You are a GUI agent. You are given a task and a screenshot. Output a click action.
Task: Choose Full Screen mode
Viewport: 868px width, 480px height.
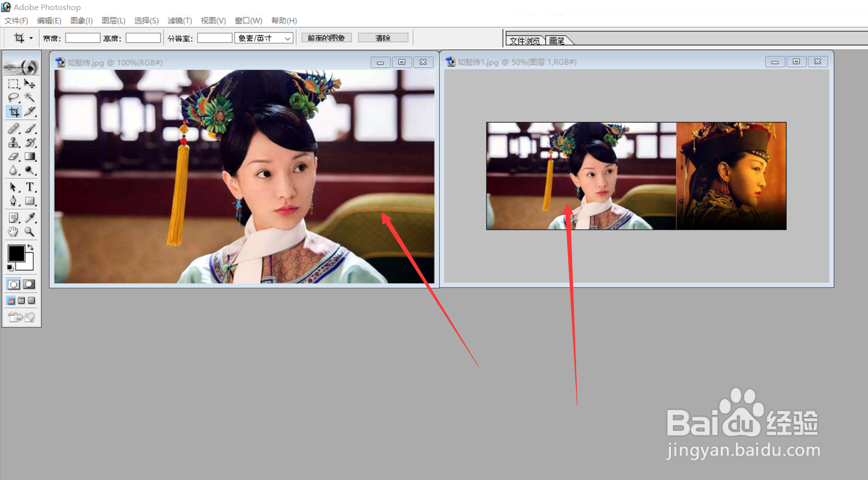click(31, 301)
